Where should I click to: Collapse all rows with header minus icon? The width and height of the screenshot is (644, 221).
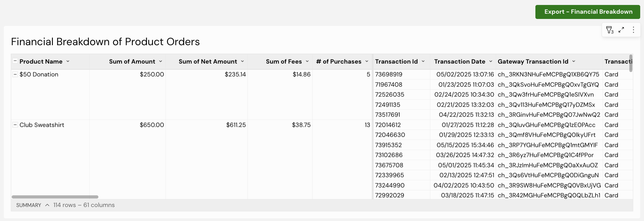[x=15, y=61]
